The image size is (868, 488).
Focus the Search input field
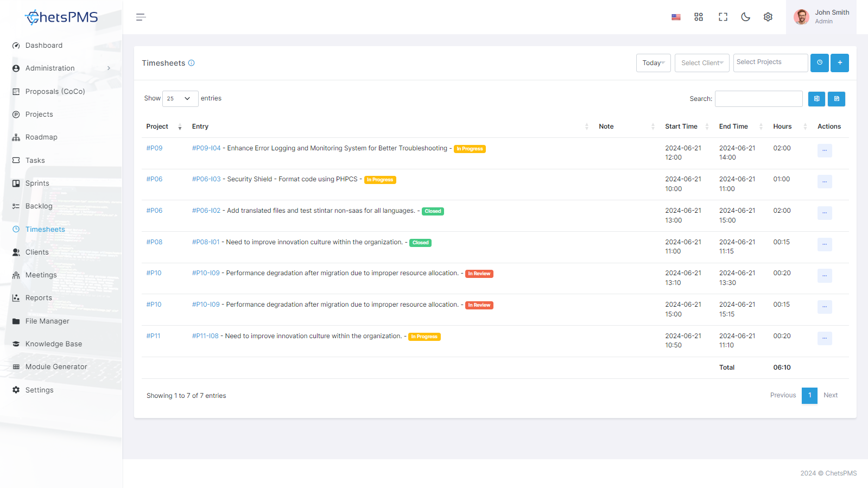click(x=759, y=99)
